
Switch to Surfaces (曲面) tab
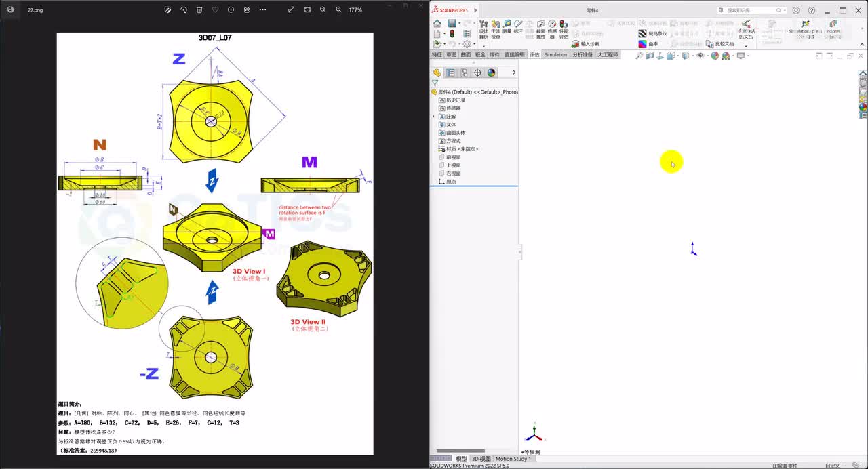point(466,55)
